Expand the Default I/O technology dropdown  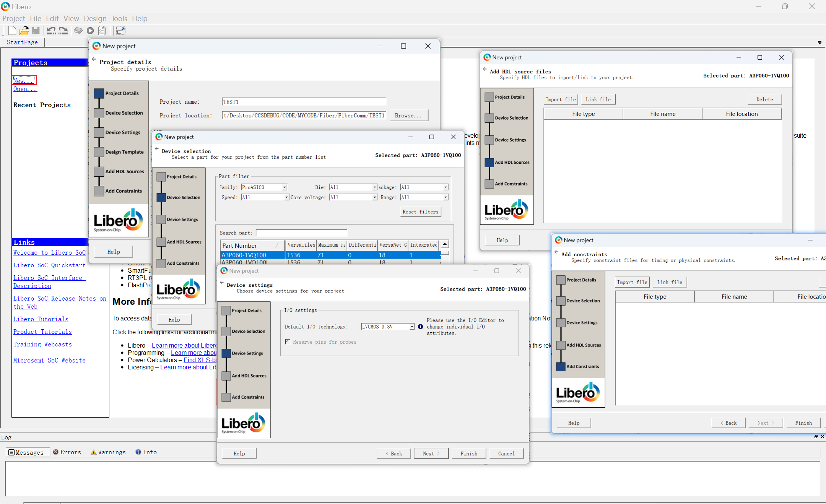click(412, 327)
